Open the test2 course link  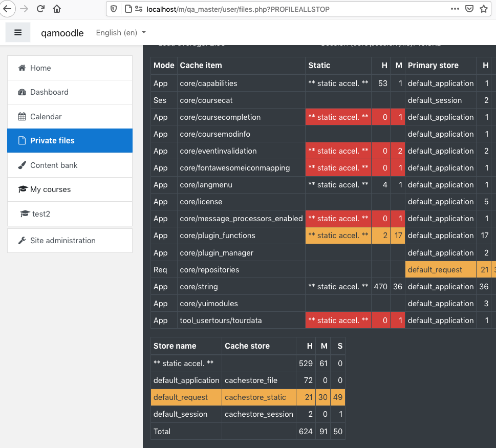coord(70,214)
